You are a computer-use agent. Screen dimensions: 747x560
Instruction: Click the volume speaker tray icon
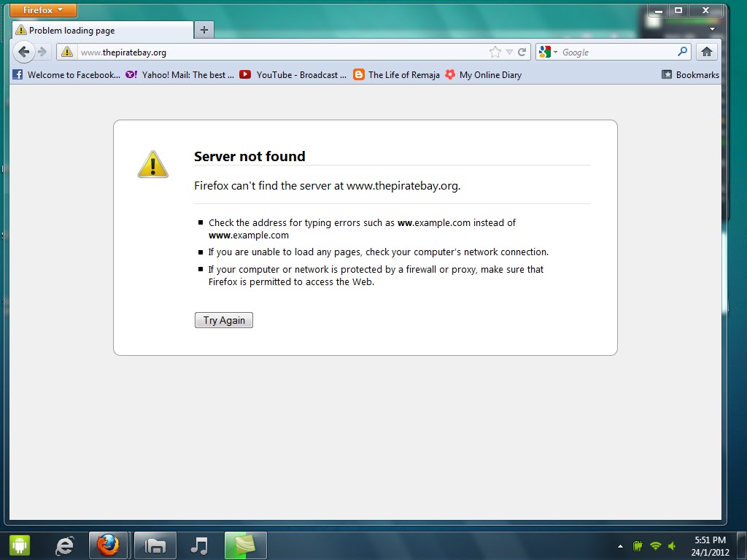[x=673, y=546]
